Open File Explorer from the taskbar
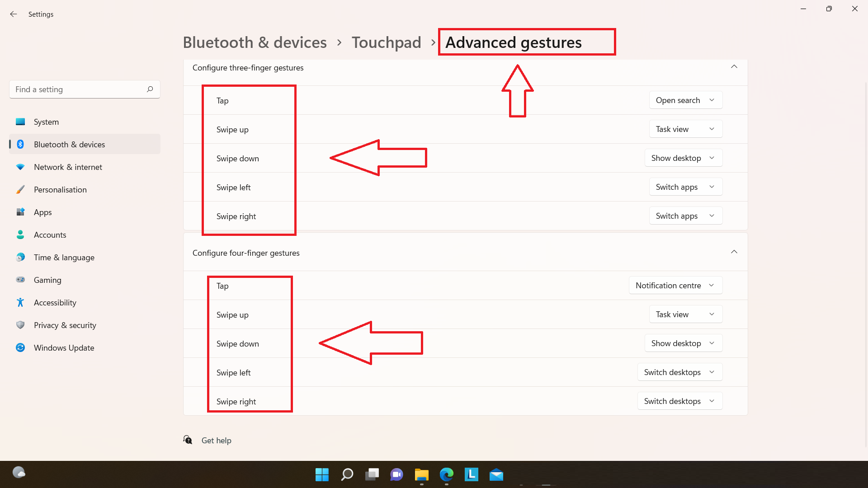Viewport: 868px width, 488px height. coord(421,474)
